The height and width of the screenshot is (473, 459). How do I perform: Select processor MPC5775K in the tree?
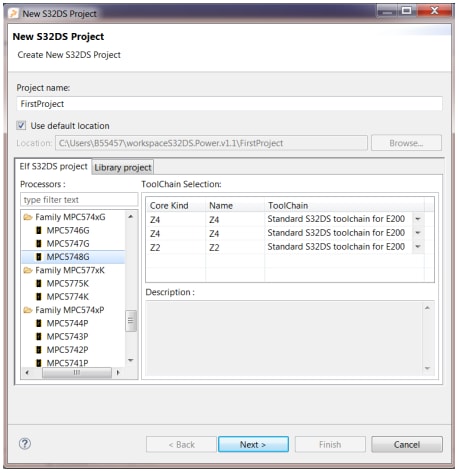(x=68, y=284)
